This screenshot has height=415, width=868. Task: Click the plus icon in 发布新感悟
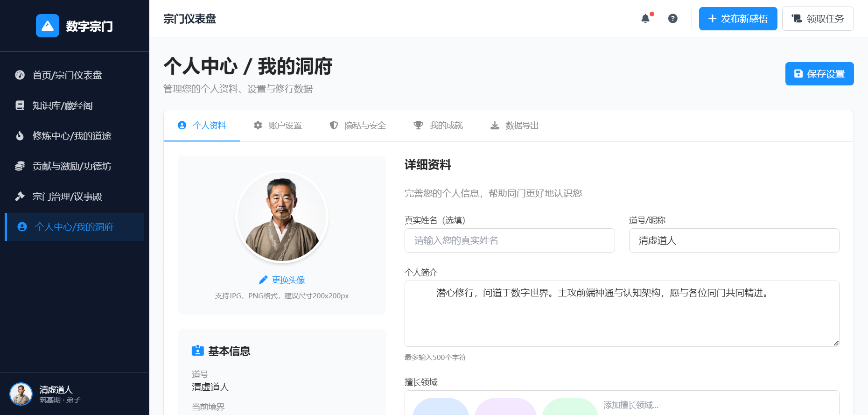(712, 19)
